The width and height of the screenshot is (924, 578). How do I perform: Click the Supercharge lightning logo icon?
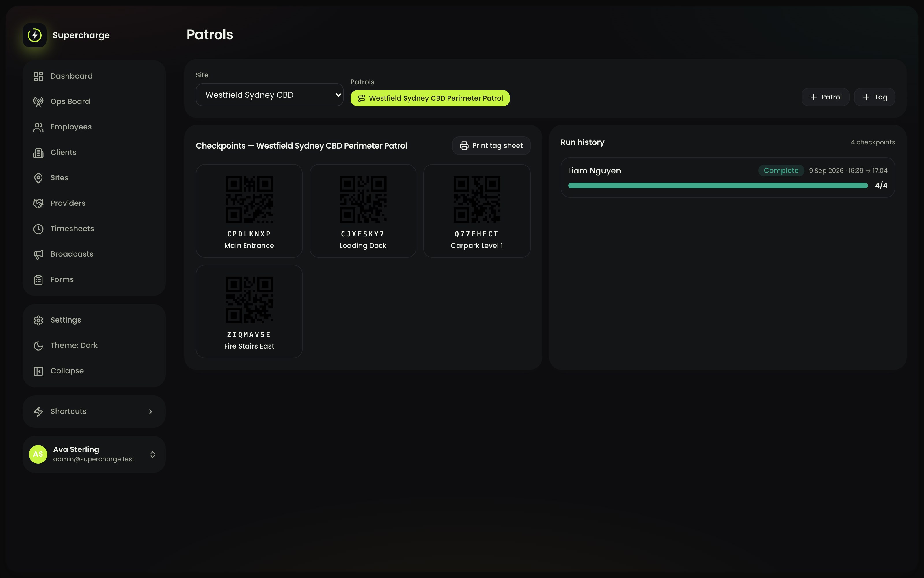coord(35,35)
